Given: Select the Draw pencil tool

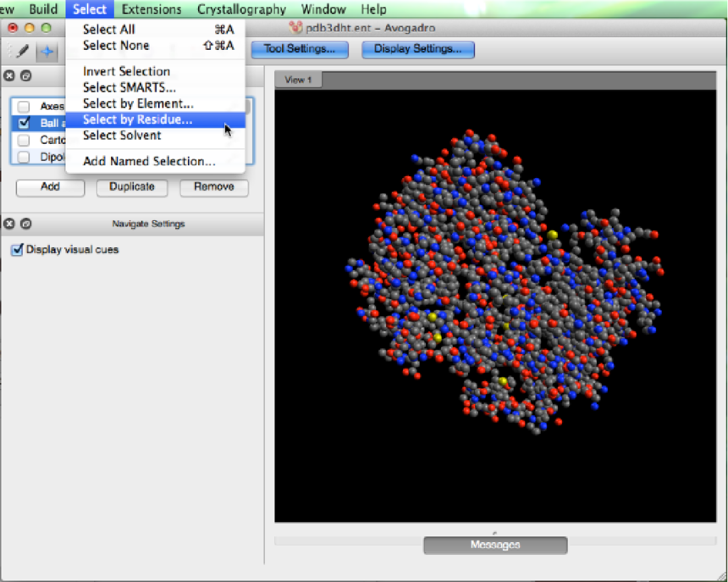Looking at the screenshot, I should tap(23, 51).
